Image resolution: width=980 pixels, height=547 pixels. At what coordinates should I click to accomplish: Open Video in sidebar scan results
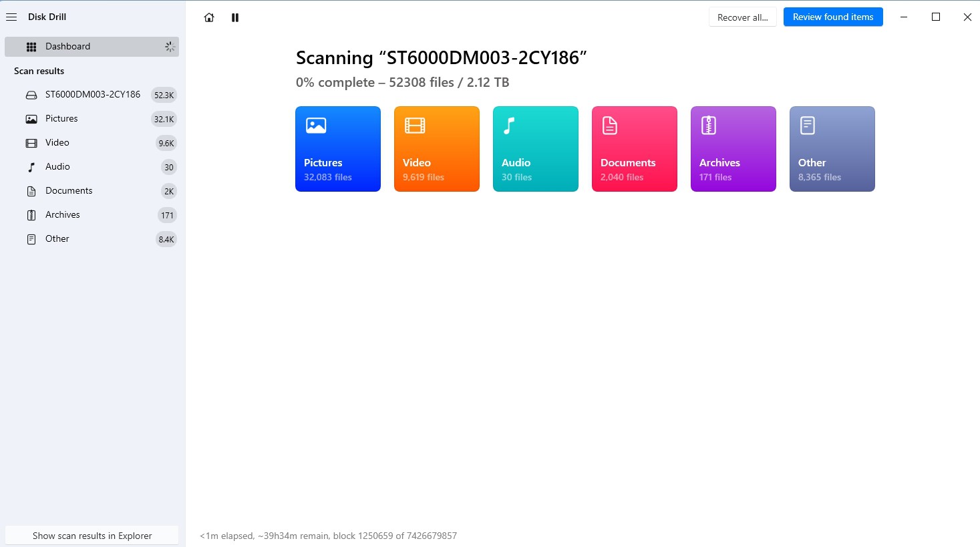92,143
